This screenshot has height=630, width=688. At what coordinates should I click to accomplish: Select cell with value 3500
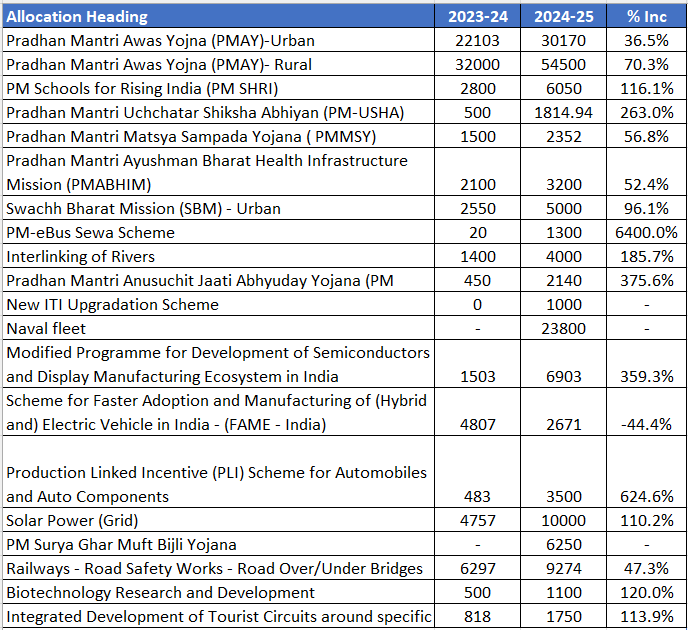click(x=563, y=472)
